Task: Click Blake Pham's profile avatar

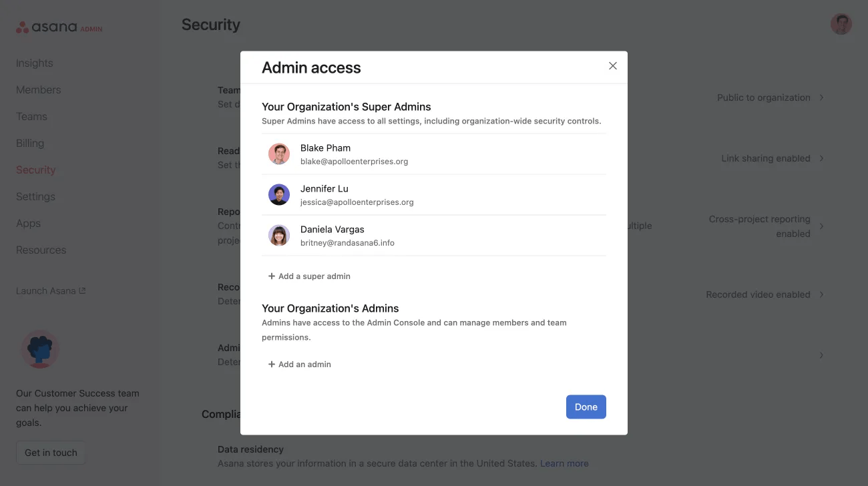Action: pos(278,154)
